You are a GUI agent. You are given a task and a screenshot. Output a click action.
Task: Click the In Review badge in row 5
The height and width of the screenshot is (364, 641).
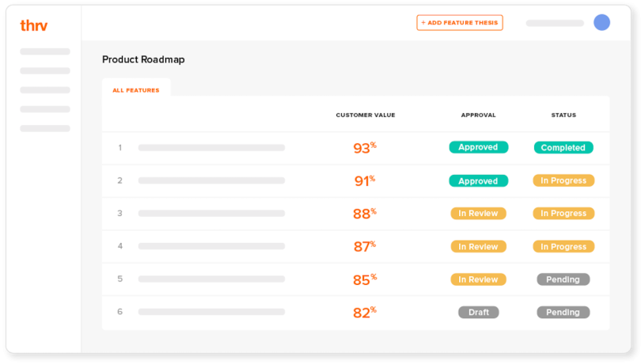pyautogui.click(x=478, y=279)
